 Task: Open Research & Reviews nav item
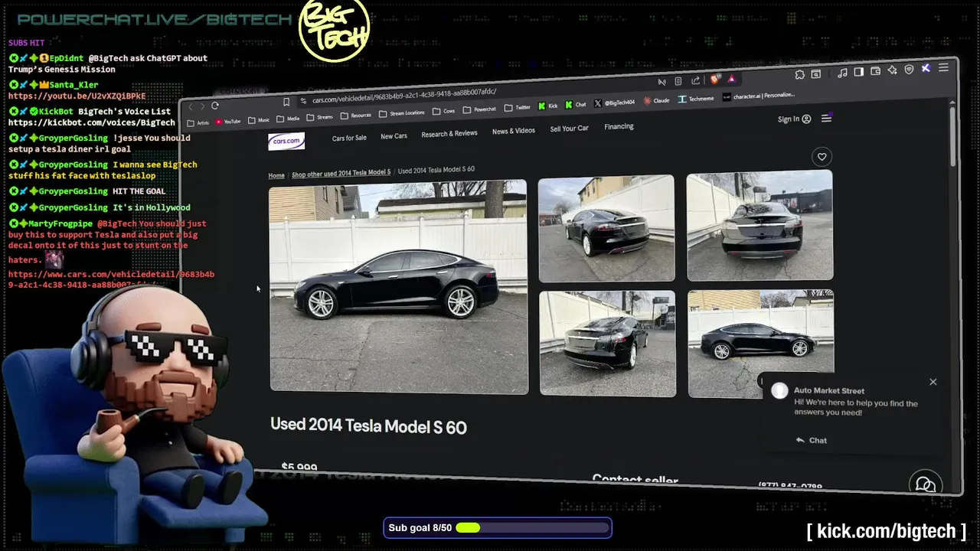449,133
